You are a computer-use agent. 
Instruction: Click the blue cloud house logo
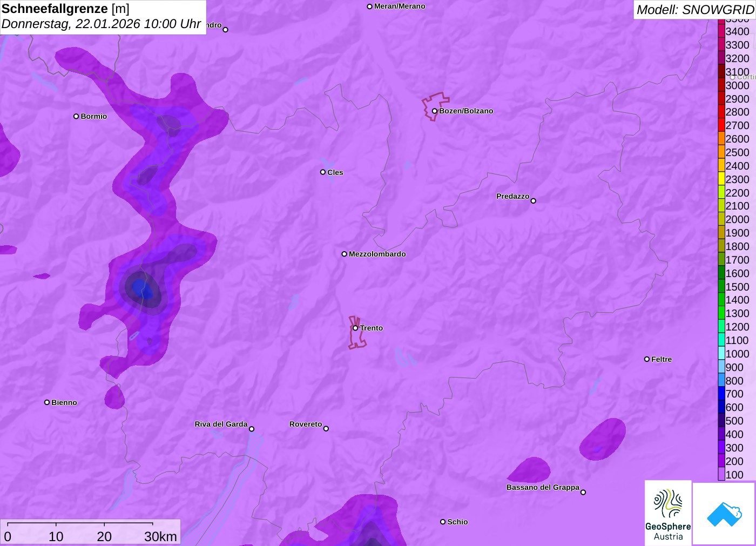[x=724, y=514]
